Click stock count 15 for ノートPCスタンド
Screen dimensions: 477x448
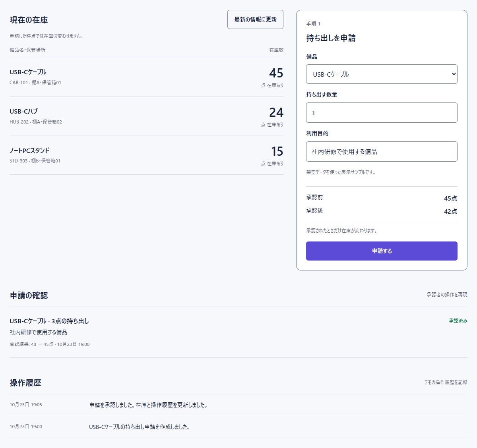click(x=277, y=151)
